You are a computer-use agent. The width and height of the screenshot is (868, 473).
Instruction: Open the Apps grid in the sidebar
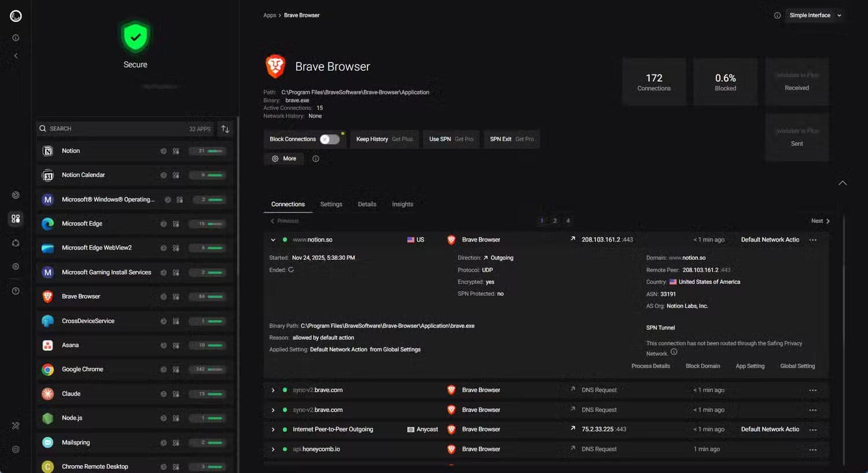point(16,219)
